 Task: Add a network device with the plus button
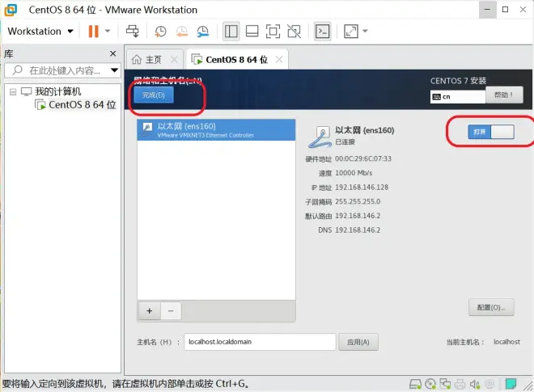coord(150,311)
